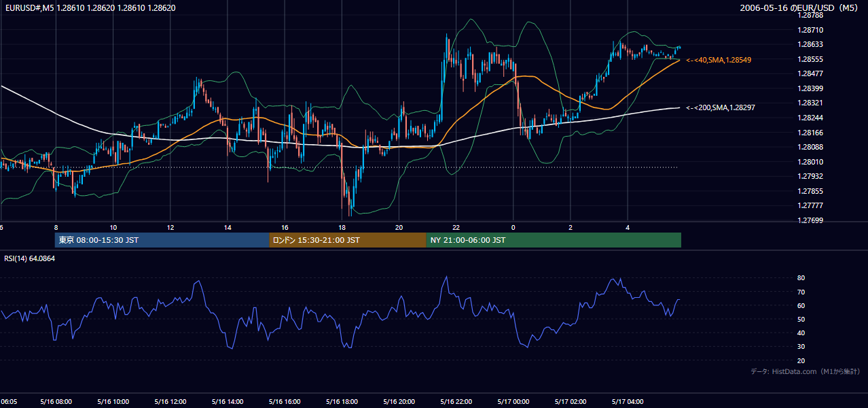The width and height of the screenshot is (868, 408).
Task: Click price axis value 1.28477
Action: coord(810,73)
